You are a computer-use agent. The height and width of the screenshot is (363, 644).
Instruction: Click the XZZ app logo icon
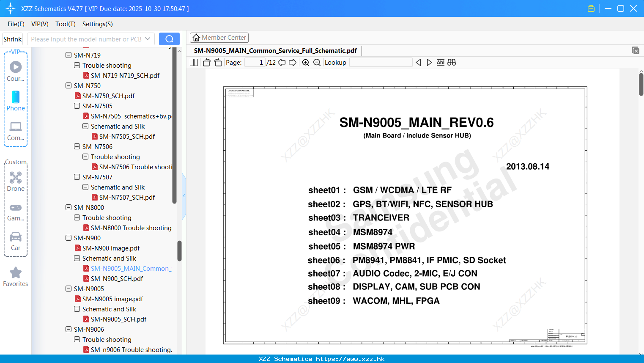click(10, 8)
